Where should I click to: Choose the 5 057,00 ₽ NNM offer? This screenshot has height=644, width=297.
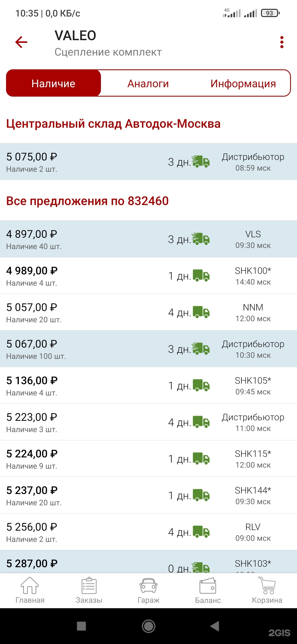(x=82, y=312)
